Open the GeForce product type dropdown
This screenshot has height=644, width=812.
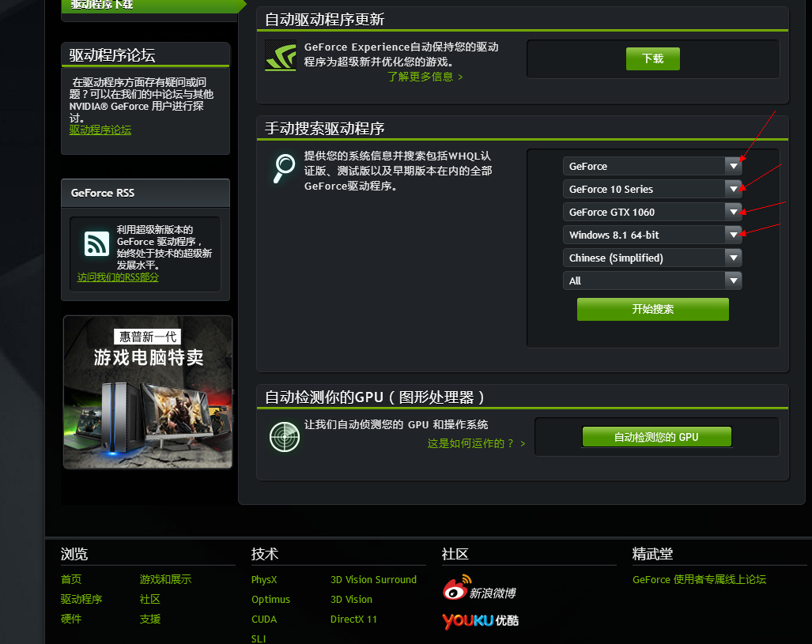(652, 166)
